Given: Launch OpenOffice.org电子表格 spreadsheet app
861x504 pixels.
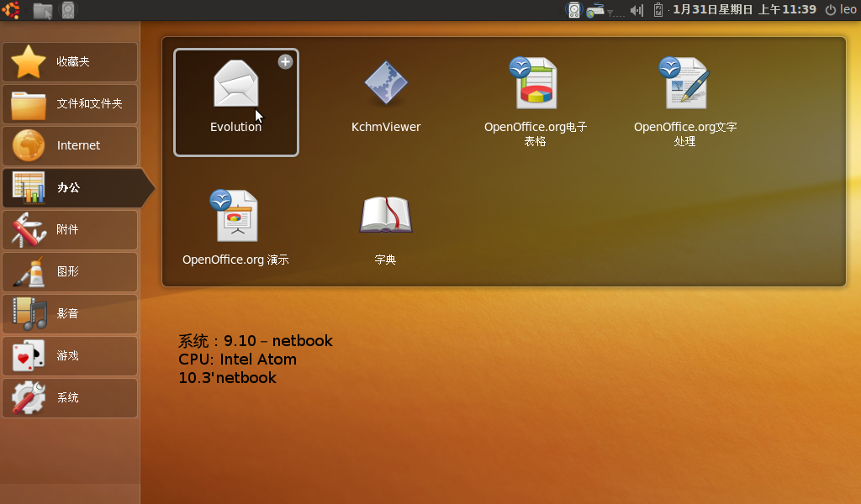Looking at the screenshot, I should tap(536, 102).
